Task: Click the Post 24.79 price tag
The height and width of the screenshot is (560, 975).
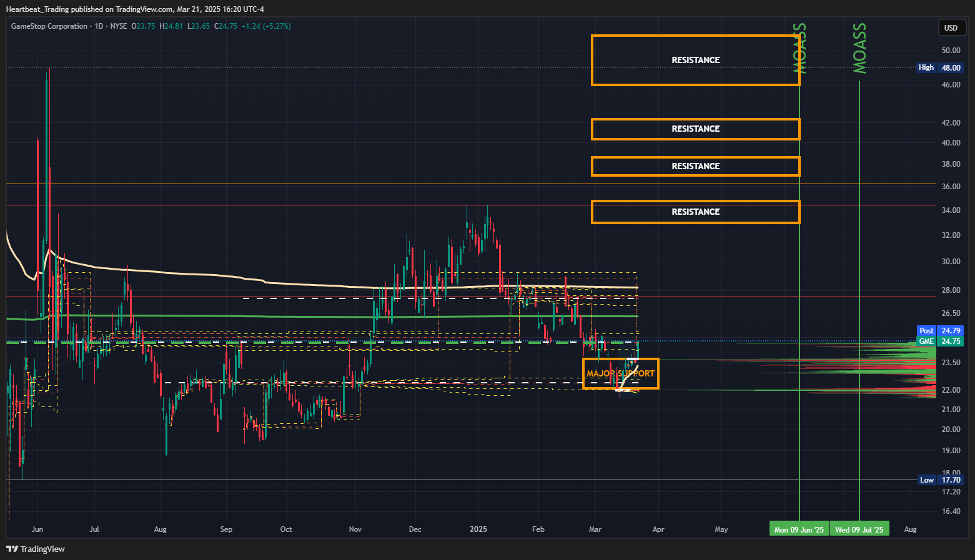Action: pos(940,331)
